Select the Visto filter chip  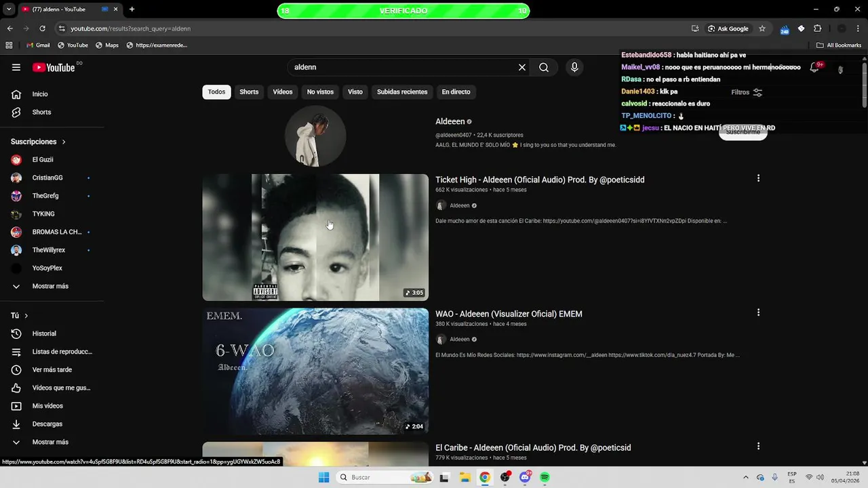355,92
